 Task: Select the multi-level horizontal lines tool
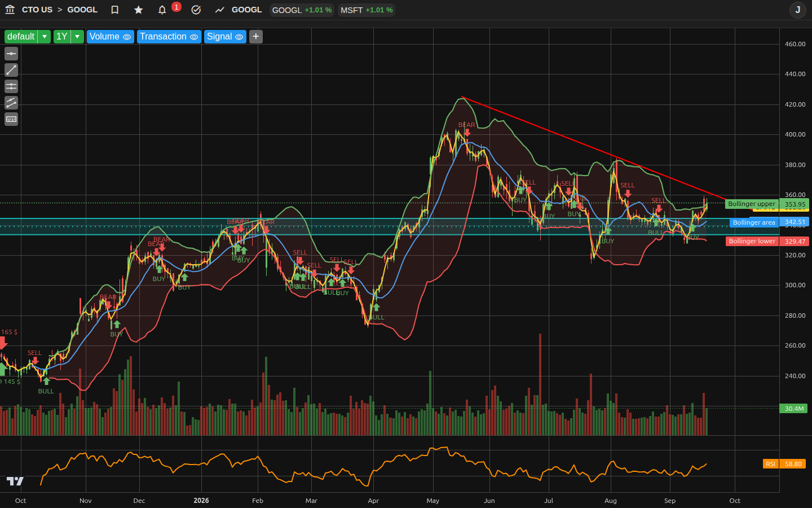coord(11,86)
